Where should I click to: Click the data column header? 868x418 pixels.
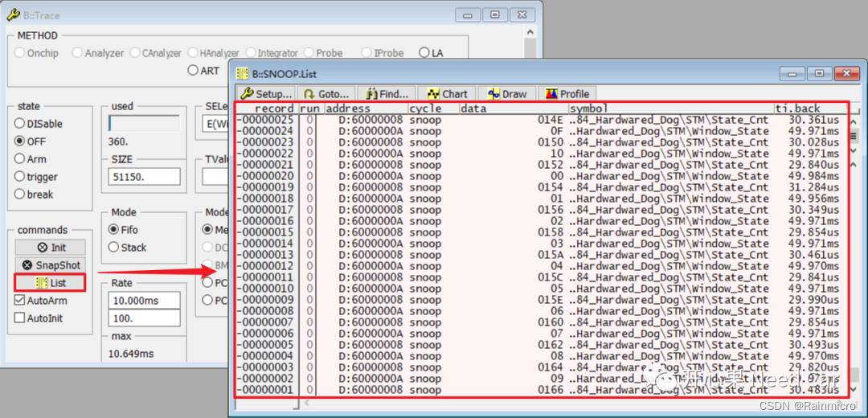pos(513,109)
